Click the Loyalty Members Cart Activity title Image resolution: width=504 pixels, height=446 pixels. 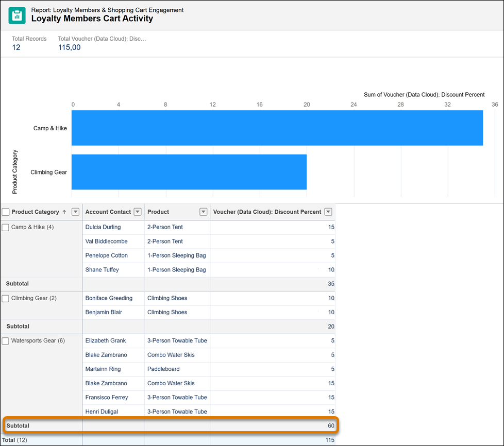click(92, 19)
